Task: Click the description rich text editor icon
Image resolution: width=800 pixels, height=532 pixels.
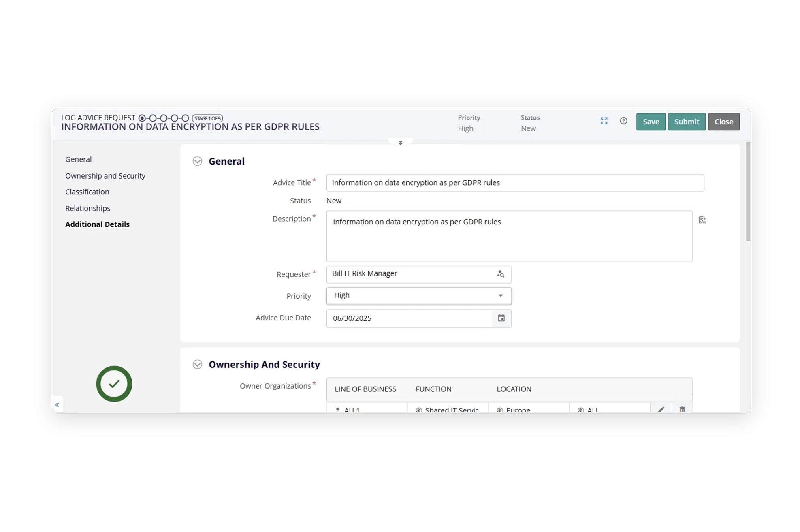Action: tap(702, 220)
